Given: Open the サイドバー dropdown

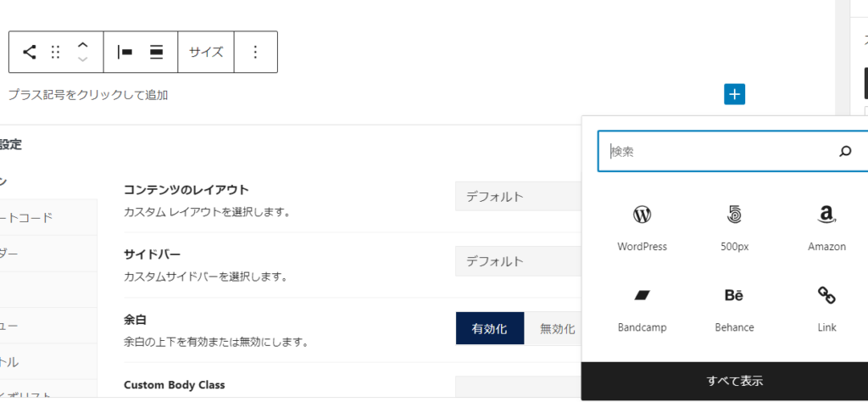Looking at the screenshot, I should tap(518, 261).
